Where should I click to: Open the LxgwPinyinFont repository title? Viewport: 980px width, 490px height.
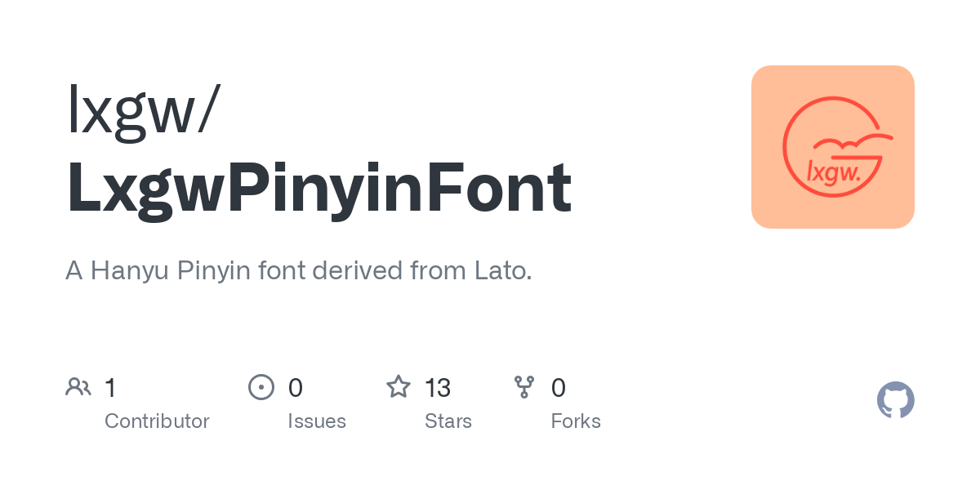318,188
